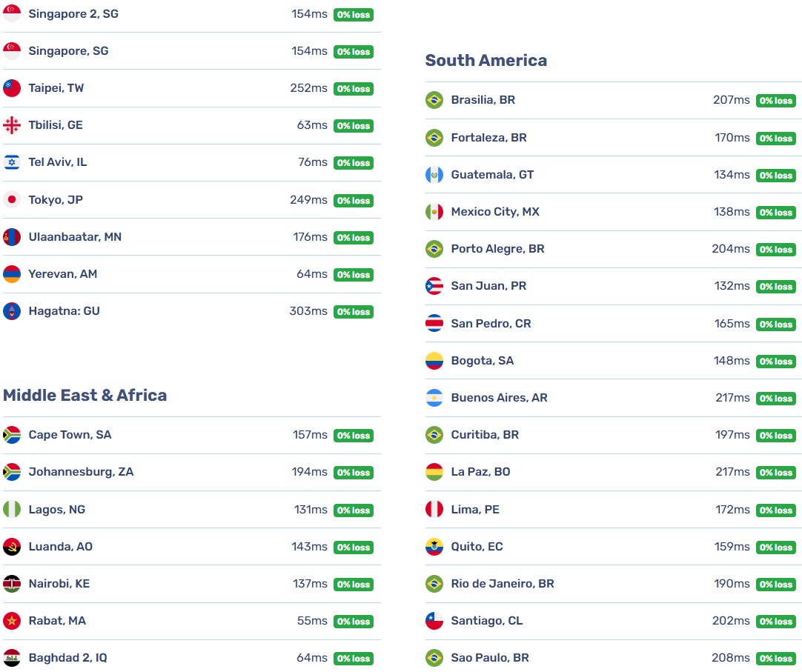Click the Chile flag icon for Santiago
Screen dimensions: 802x672
(434, 621)
